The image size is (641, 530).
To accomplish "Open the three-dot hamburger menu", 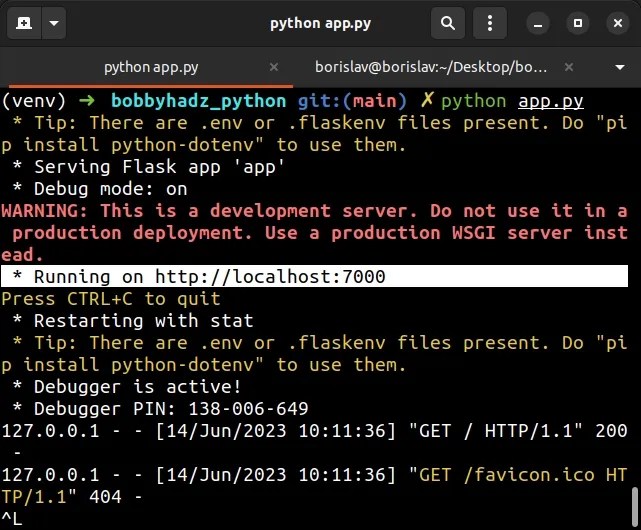I will pos(490,23).
